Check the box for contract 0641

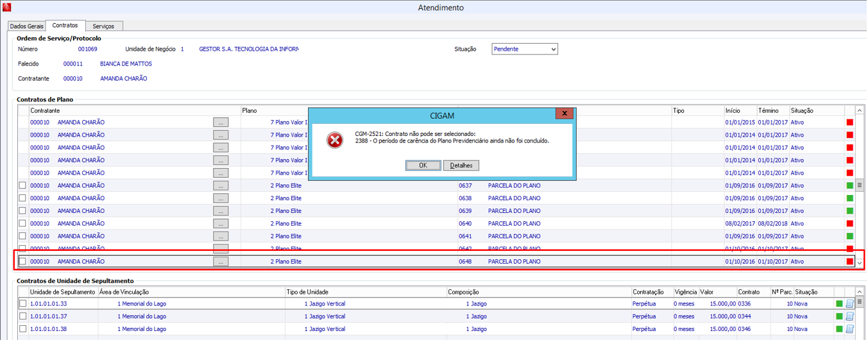[23, 236]
